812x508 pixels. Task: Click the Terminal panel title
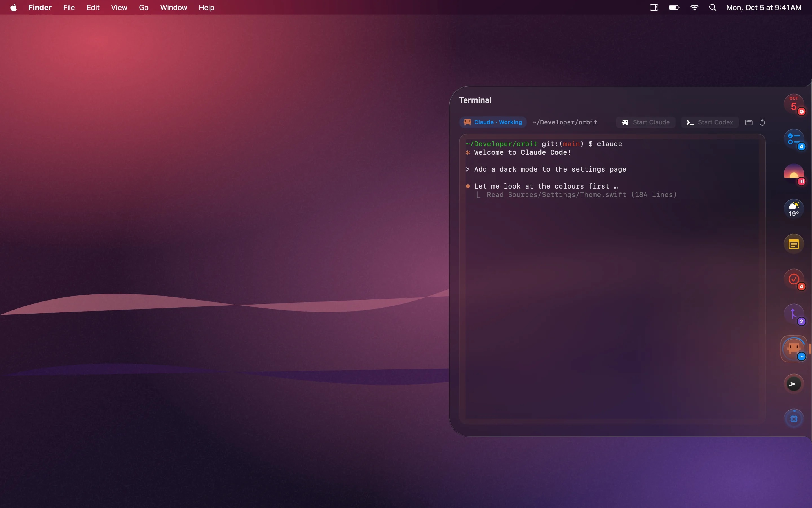click(x=475, y=100)
